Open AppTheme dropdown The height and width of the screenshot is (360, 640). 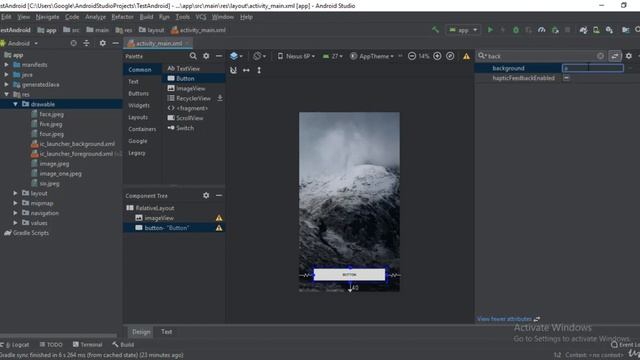click(372, 56)
